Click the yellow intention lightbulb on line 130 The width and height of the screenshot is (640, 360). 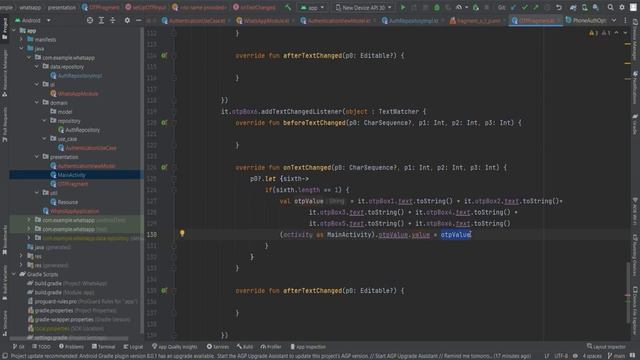point(182,233)
